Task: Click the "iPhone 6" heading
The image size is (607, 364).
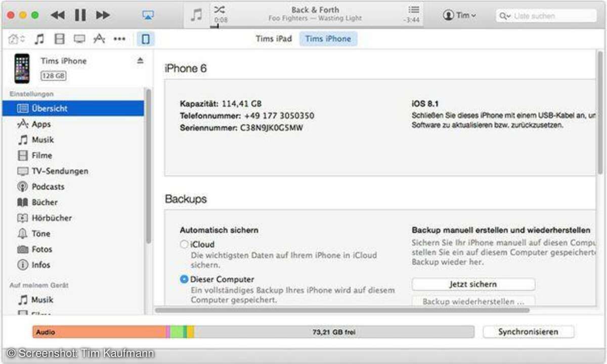Action: (x=186, y=68)
